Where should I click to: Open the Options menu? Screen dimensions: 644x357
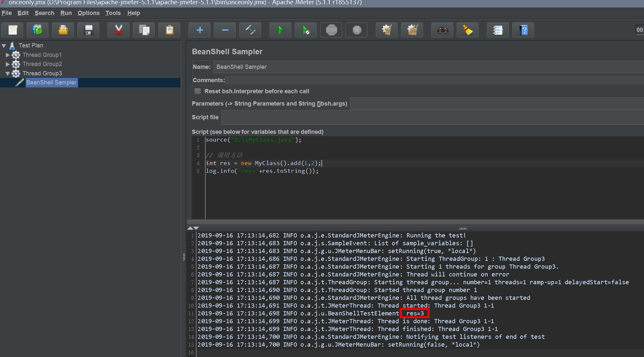[x=88, y=13]
